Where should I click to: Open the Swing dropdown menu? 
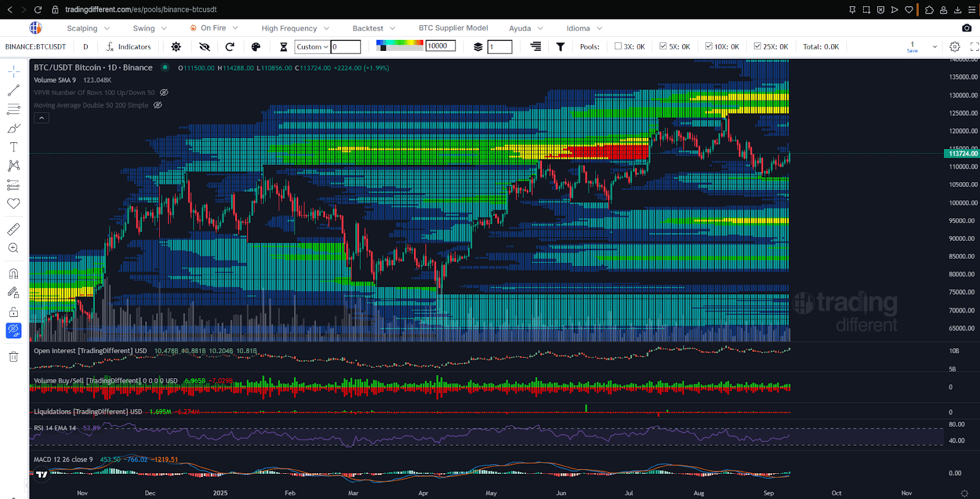[x=150, y=28]
